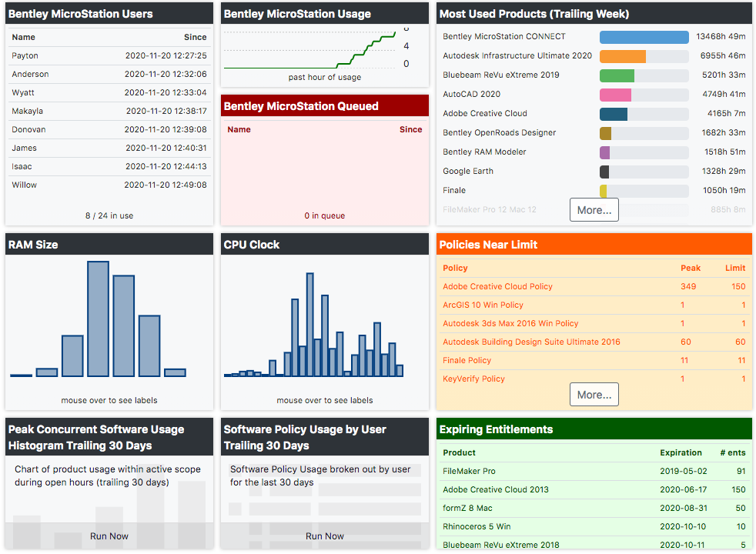
Task: Click Bentley OpenRoads Designer product name
Action: click(x=499, y=133)
